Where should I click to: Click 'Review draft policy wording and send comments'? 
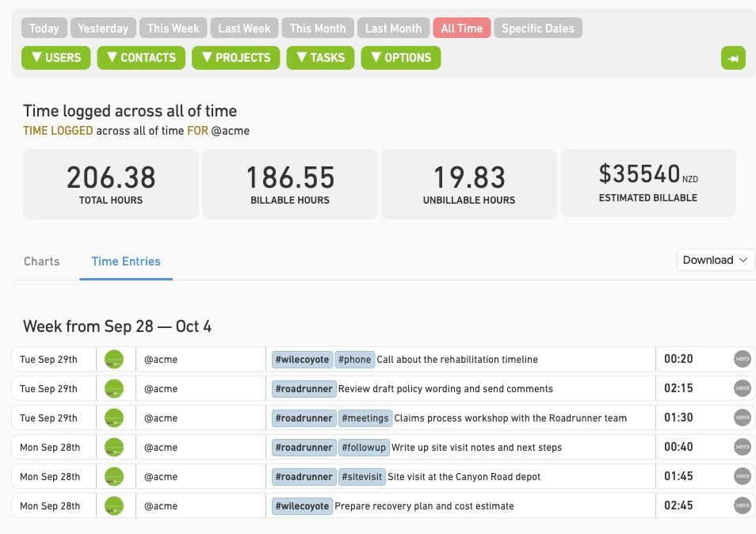(445, 389)
